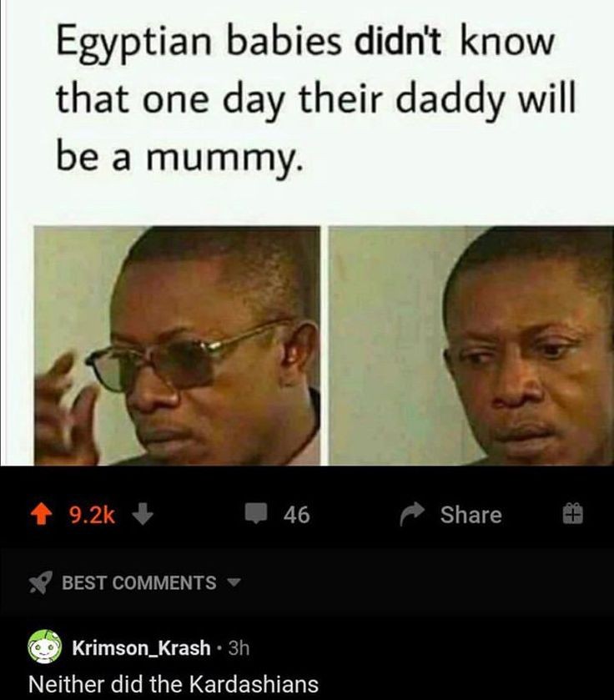Open left meme image with sunglasses
Image resolution: width=614 pixels, height=700 pixels.
point(177,346)
